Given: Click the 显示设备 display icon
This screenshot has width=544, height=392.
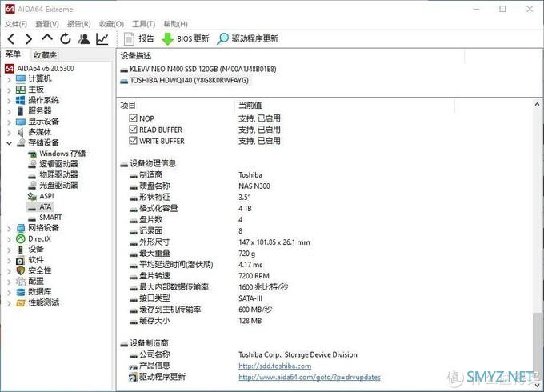Looking at the screenshot, I should pos(21,122).
